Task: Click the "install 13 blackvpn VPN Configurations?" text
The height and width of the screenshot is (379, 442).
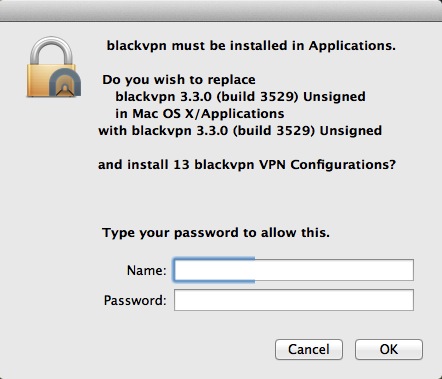Action: [x=262, y=165]
